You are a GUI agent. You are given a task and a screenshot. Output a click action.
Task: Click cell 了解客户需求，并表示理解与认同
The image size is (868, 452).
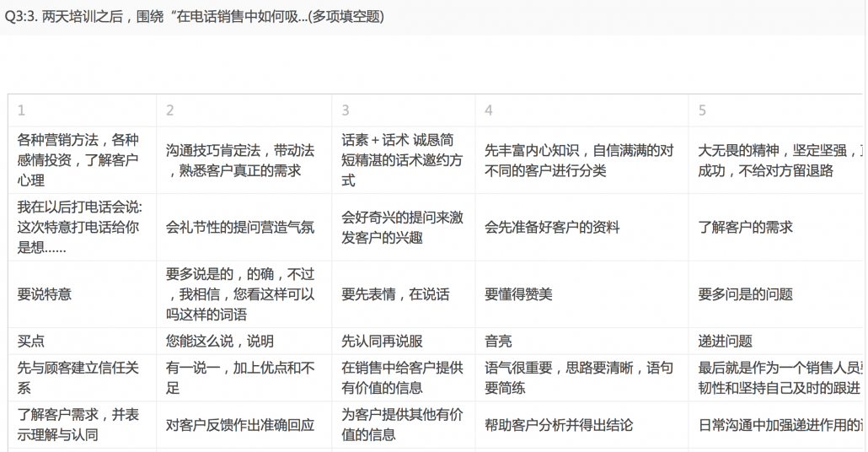pyautogui.click(x=82, y=424)
